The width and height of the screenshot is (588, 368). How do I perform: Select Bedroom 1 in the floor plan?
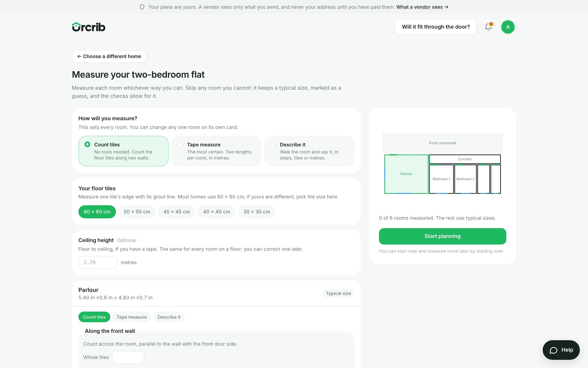[x=441, y=179]
